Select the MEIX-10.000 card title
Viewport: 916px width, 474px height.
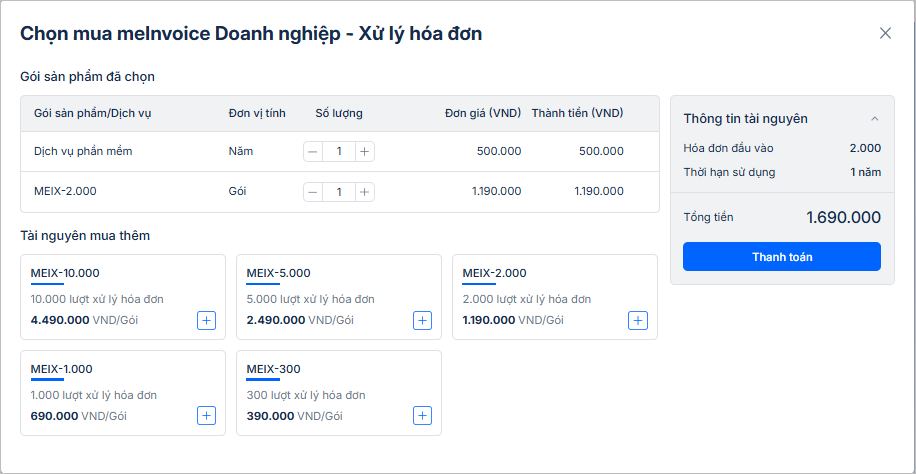pyautogui.click(x=65, y=273)
